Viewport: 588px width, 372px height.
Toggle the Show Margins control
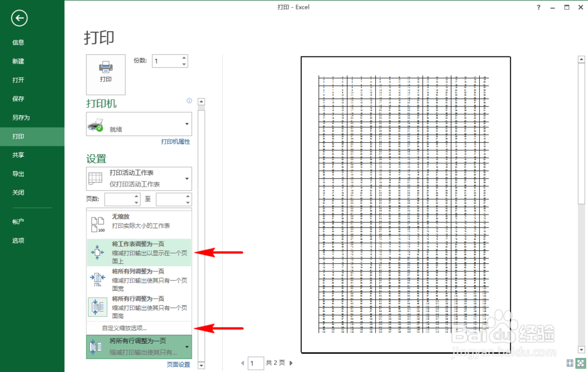tap(569, 363)
